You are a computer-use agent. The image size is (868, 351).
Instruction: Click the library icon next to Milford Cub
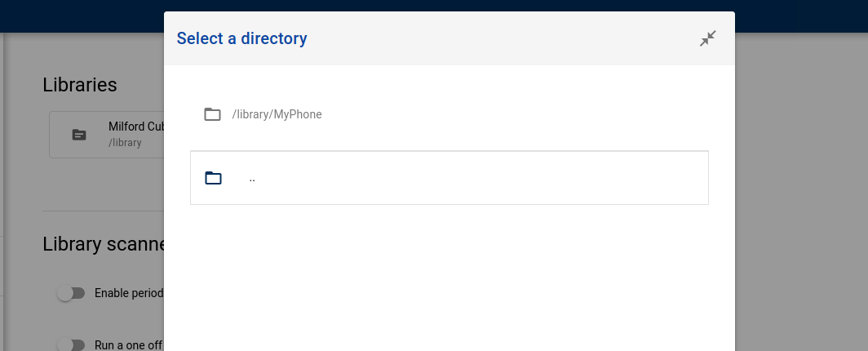[x=79, y=135]
